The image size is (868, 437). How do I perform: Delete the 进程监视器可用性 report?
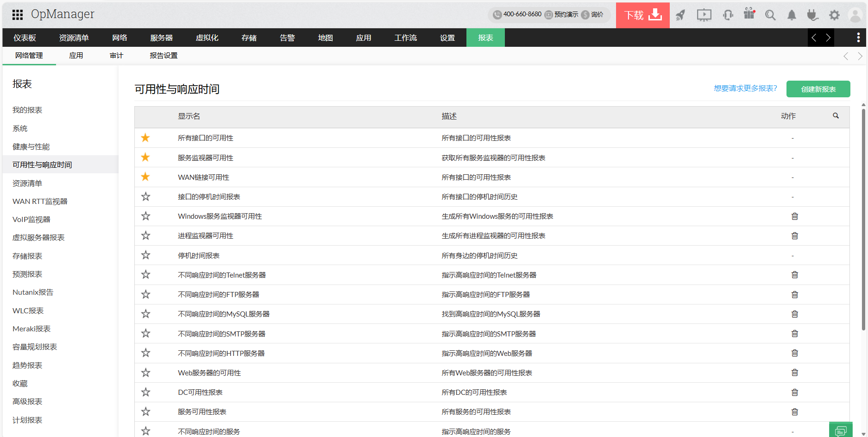pyautogui.click(x=795, y=236)
